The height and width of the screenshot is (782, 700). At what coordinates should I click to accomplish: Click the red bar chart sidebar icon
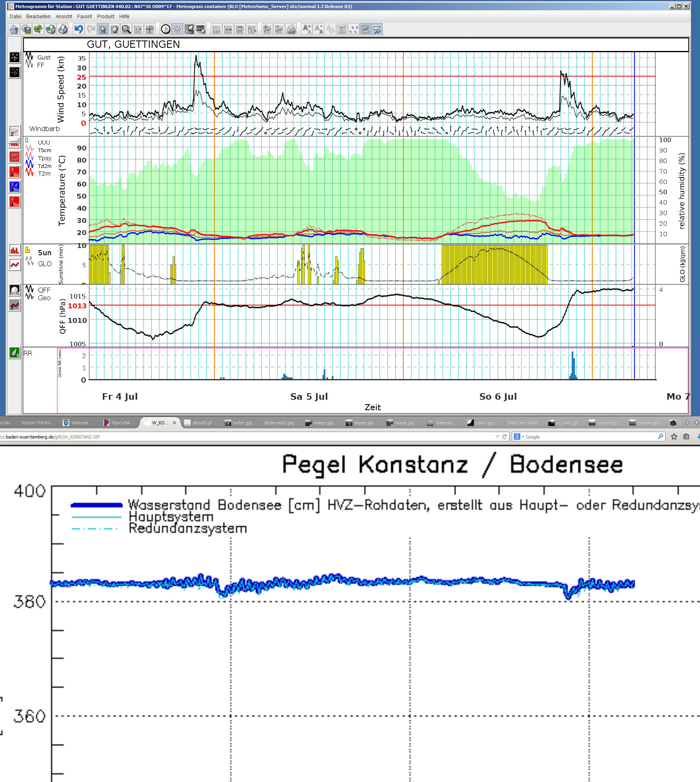pos(15,250)
